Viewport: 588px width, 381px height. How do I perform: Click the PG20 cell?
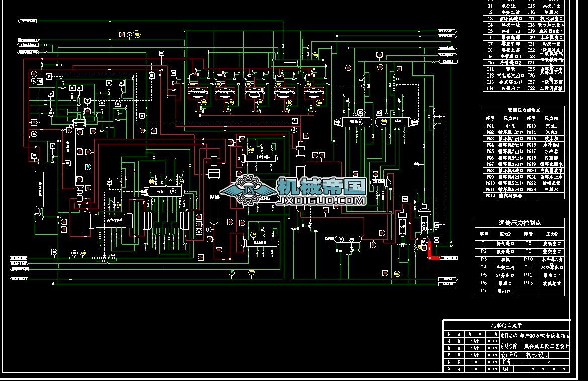(x=531, y=170)
